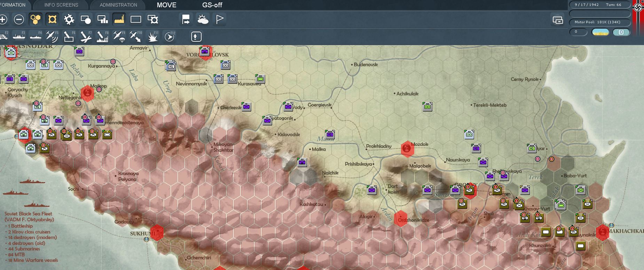Click the empty rectangle view icon
Viewport: 644px width, 270px height.
(x=136, y=19)
